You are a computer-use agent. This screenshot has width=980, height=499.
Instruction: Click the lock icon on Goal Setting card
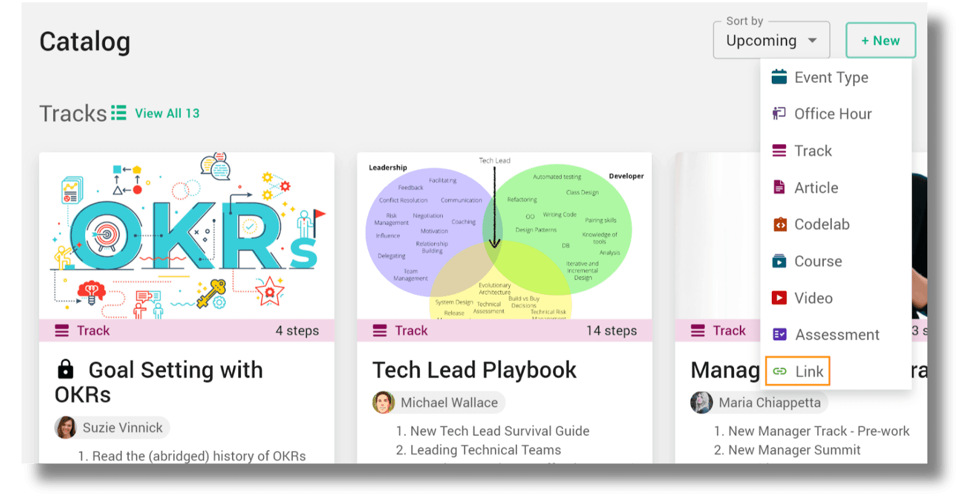pyautogui.click(x=65, y=369)
